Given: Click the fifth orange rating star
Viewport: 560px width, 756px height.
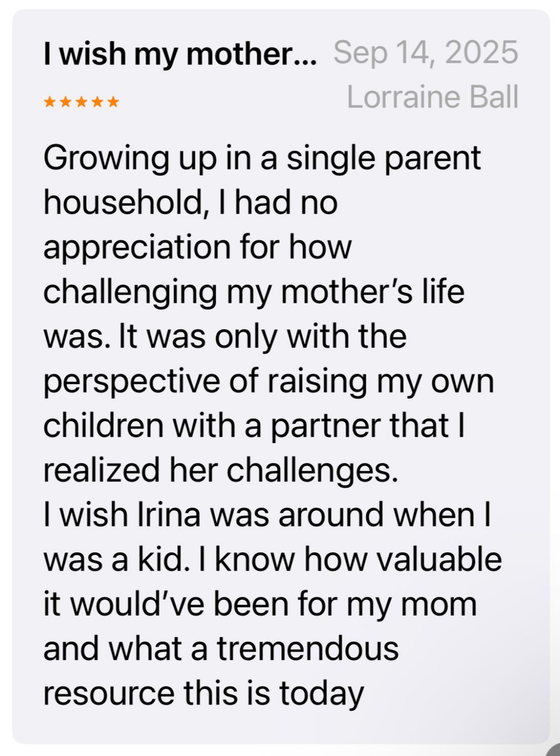Looking at the screenshot, I should tap(113, 101).
